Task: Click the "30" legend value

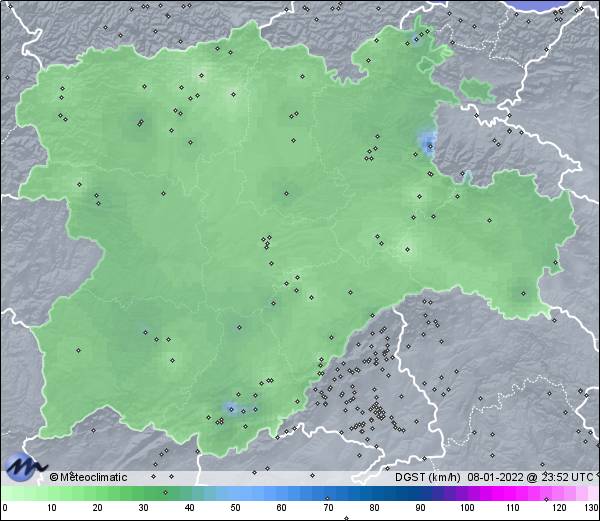Action: pyautogui.click(x=143, y=508)
